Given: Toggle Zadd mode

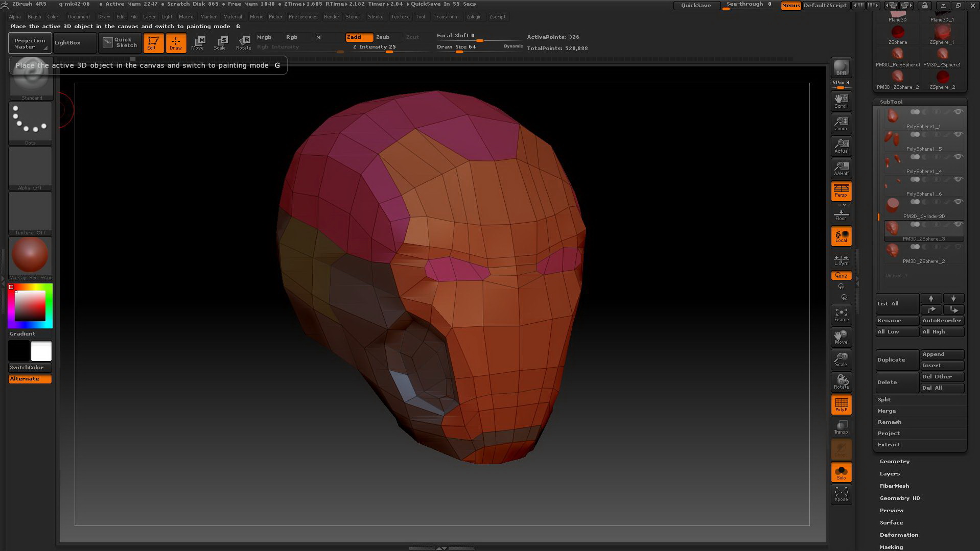Looking at the screenshot, I should (359, 37).
